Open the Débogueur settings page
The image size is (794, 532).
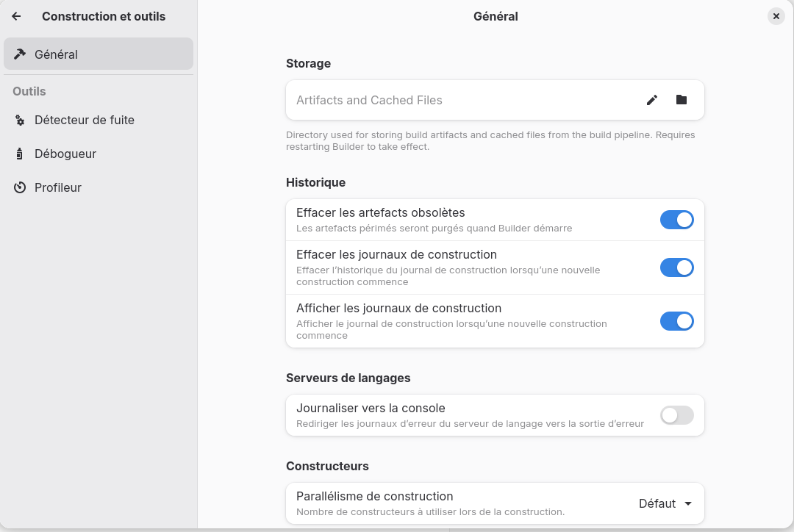click(99, 154)
